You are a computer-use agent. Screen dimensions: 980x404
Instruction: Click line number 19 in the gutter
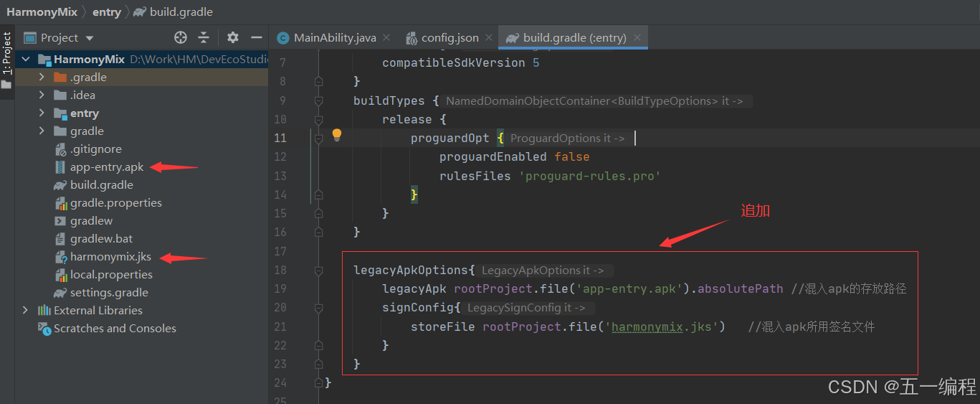point(280,288)
